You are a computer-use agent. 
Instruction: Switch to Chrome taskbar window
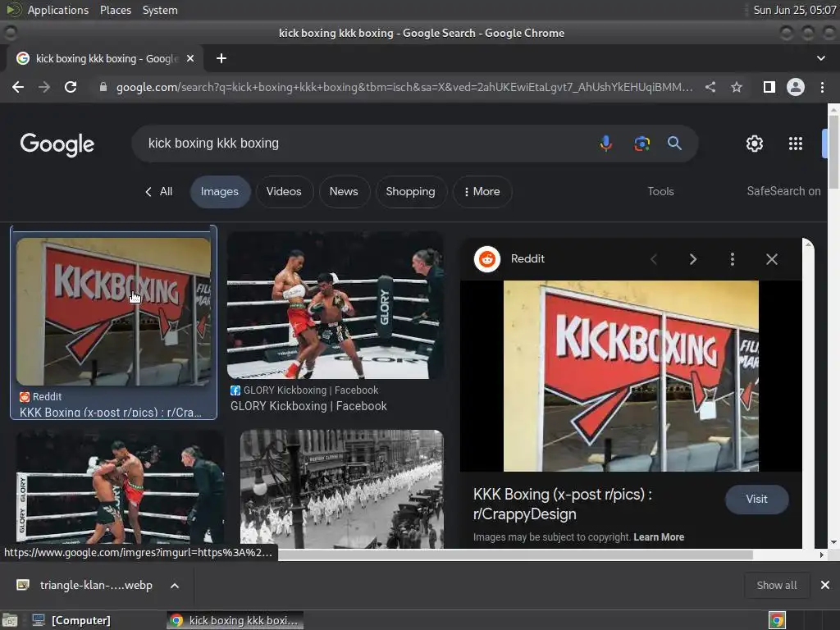(x=235, y=620)
